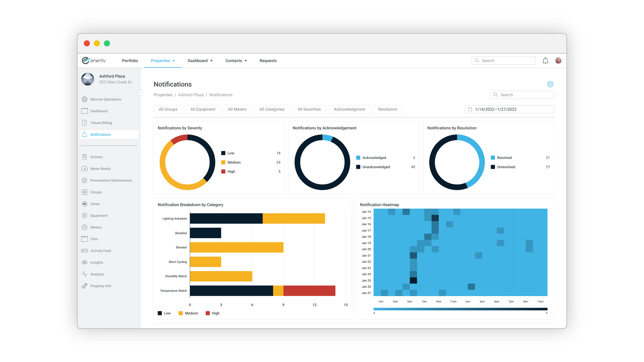Click the Tenant Billing document icon

click(x=84, y=123)
